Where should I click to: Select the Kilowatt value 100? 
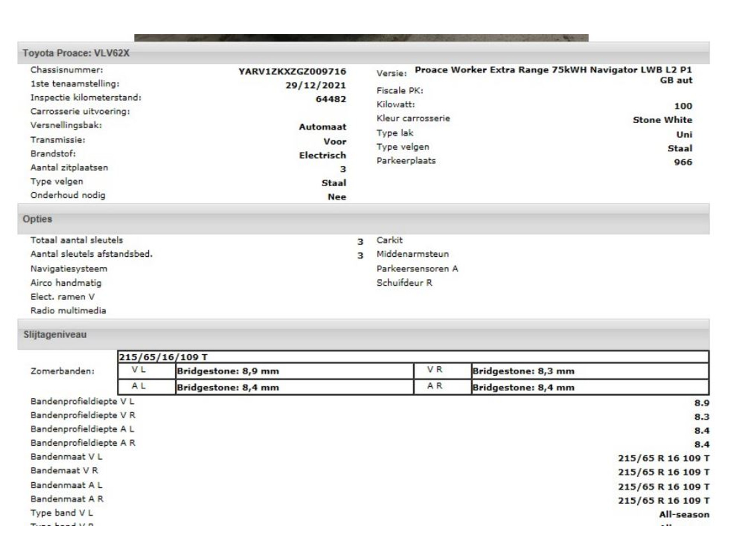coord(683,106)
